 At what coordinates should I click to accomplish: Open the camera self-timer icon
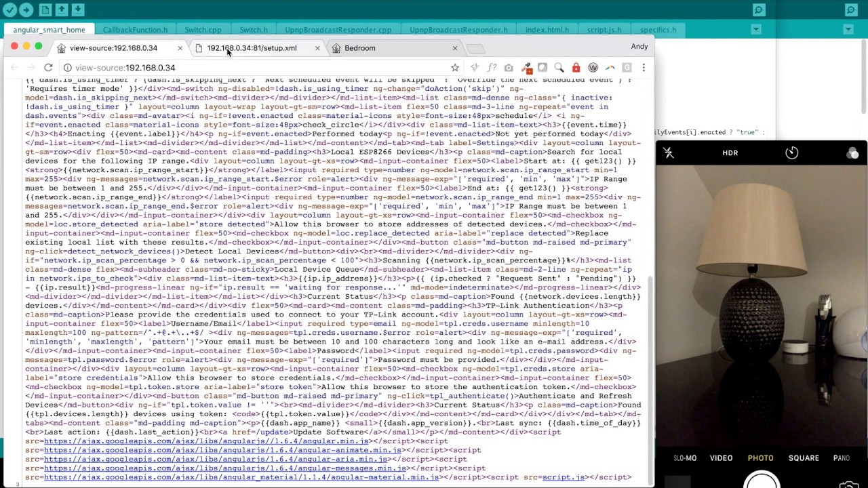tap(791, 153)
